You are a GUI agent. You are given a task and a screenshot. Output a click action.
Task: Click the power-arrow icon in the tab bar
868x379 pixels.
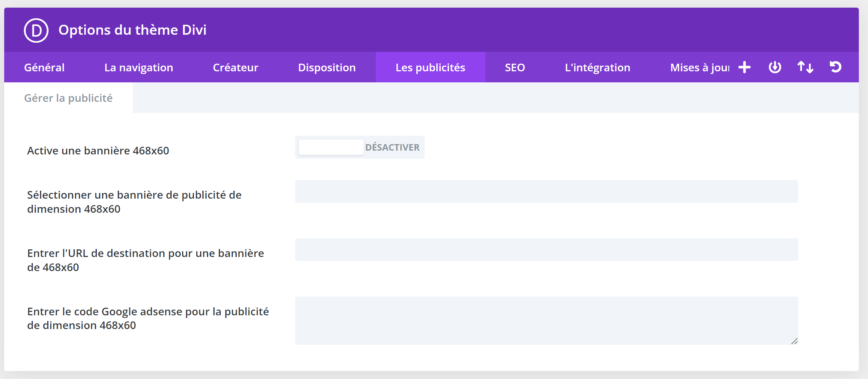[775, 67]
